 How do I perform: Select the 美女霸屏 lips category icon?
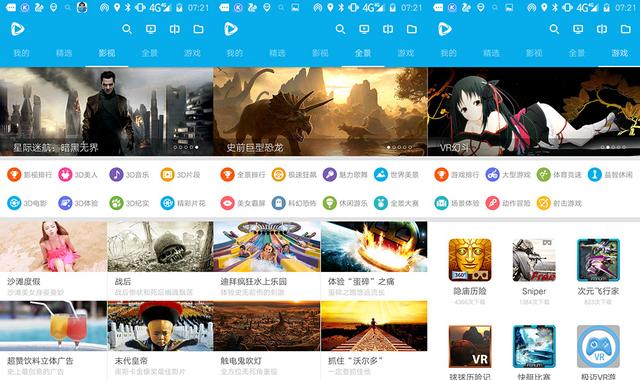227,203
